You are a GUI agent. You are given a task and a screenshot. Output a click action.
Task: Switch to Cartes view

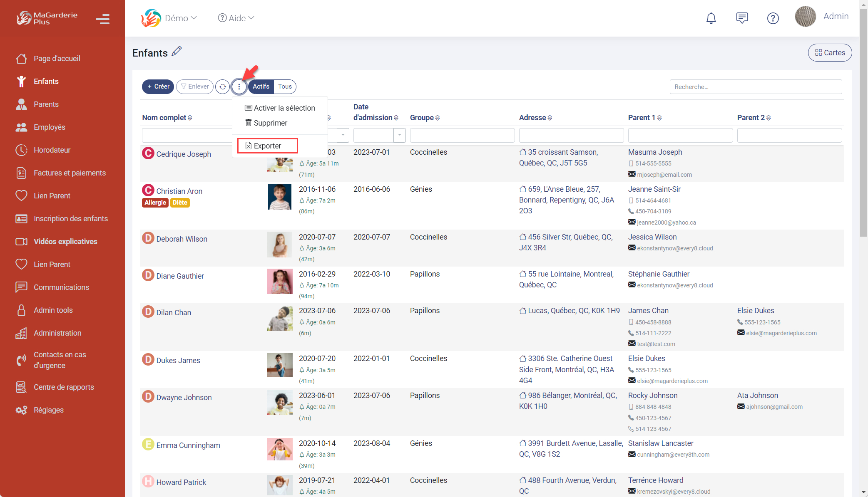coord(830,53)
